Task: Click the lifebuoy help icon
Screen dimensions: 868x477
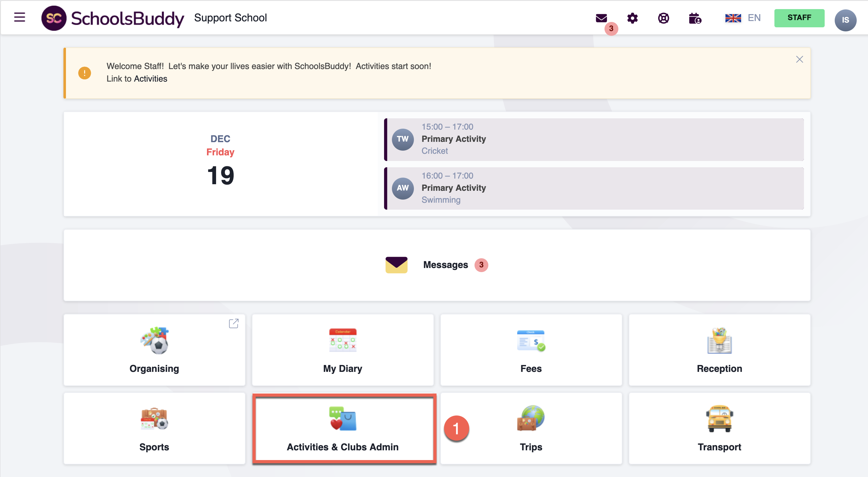Action: tap(664, 18)
